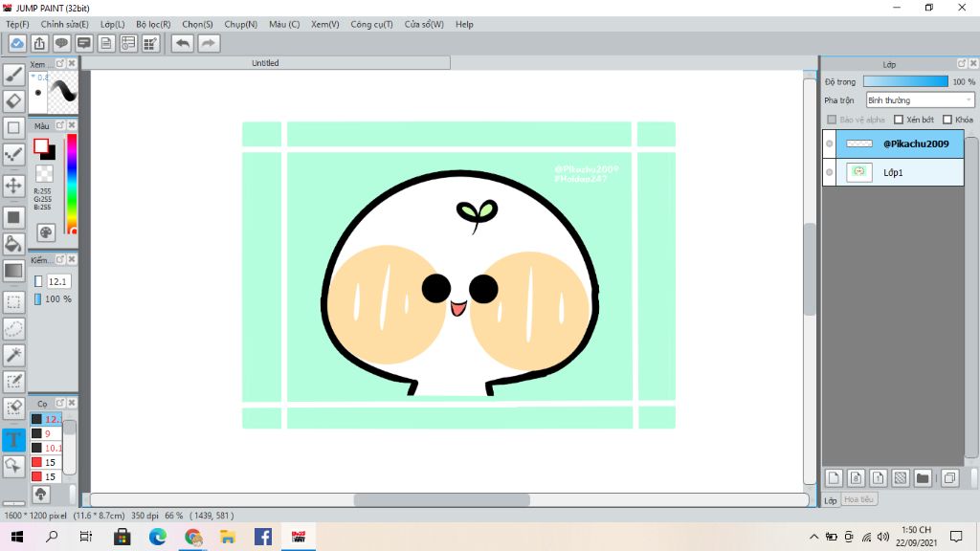The height and width of the screenshot is (551, 980).
Task: Duplicate the selected layer
Action: pyautogui.click(x=950, y=478)
